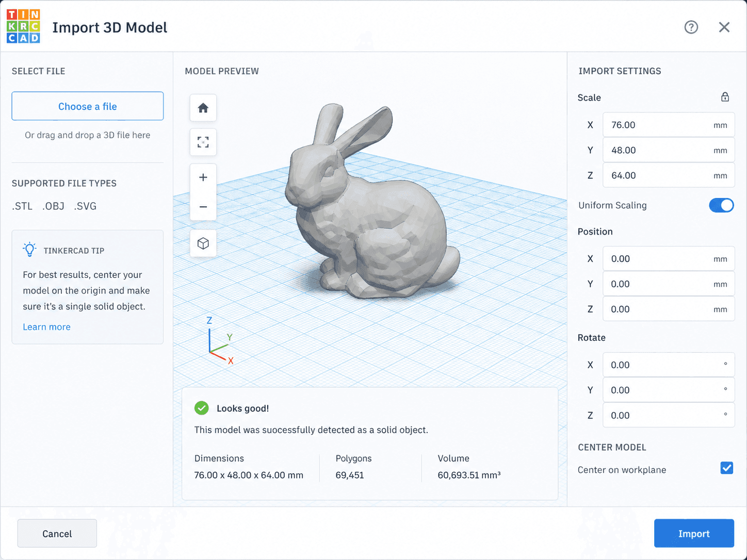Open help via the question mark icon
Image resolution: width=747 pixels, height=560 pixels.
691,27
